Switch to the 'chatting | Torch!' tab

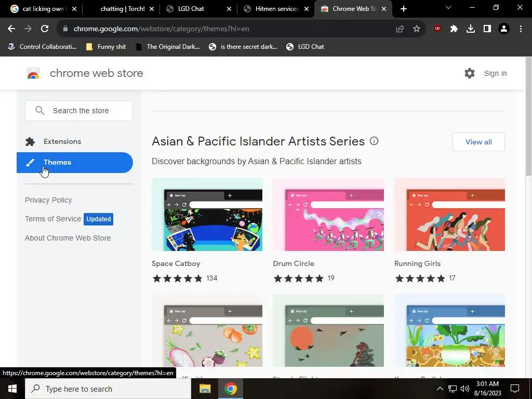coord(122,9)
